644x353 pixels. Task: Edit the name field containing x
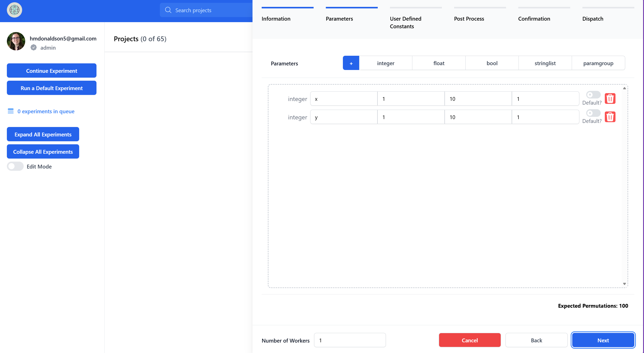point(344,98)
